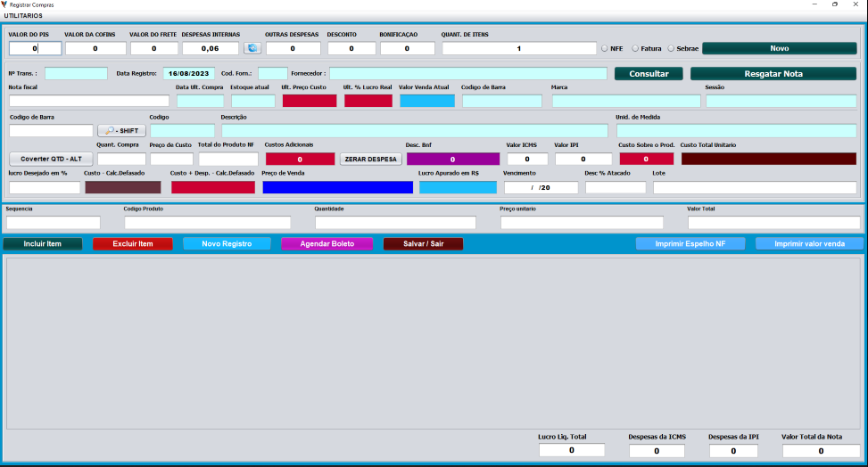868x467 pixels.
Task: Select the Sebrae radio option
Action: coord(671,48)
